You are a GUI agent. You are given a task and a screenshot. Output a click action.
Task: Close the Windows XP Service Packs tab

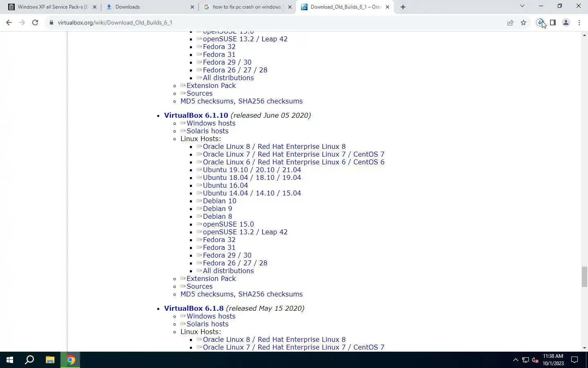click(94, 7)
